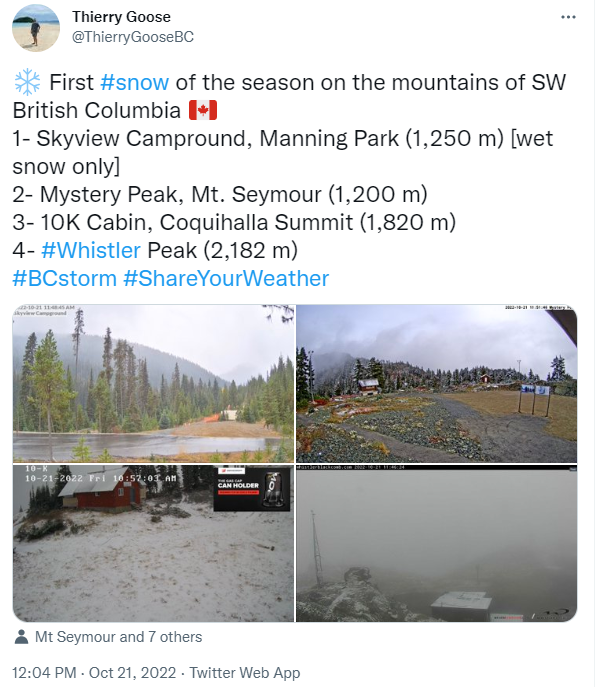This screenshot has height=687, width=596.
Task: Click the red cabin in the 10K photo
Action: click(102, 490)
